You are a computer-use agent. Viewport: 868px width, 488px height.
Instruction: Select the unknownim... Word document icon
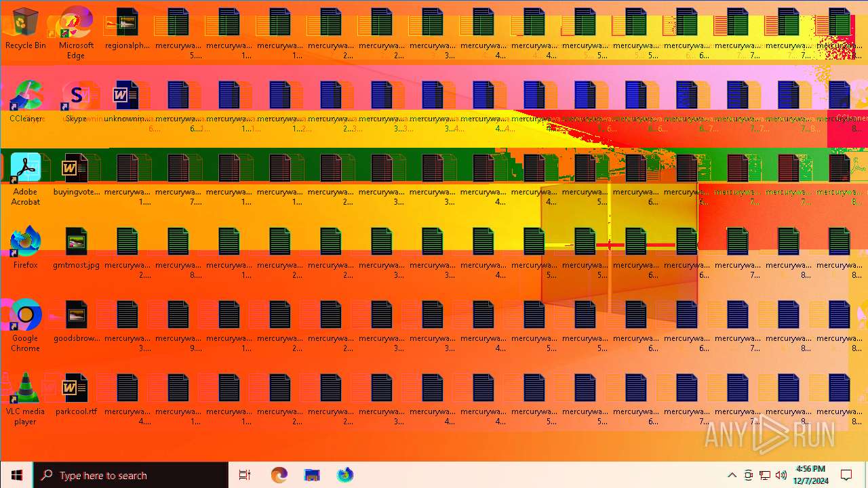click(x=127, y=102)
